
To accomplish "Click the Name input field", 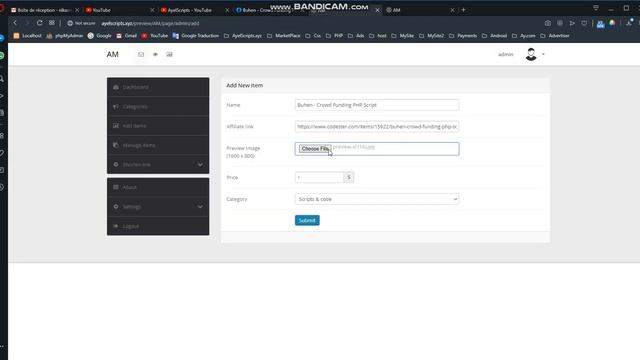I will [x=377, y=105].
